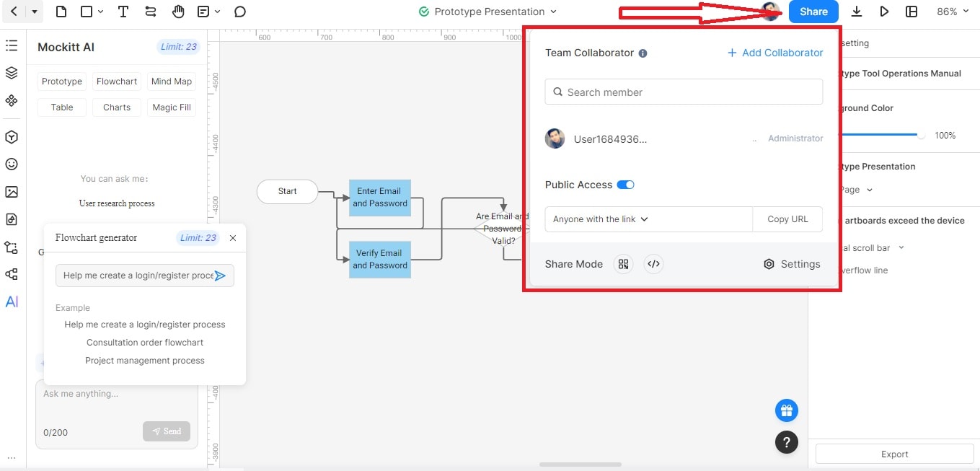Click the download icon in top toolbar
980x471 pixels.
point(857,12)
